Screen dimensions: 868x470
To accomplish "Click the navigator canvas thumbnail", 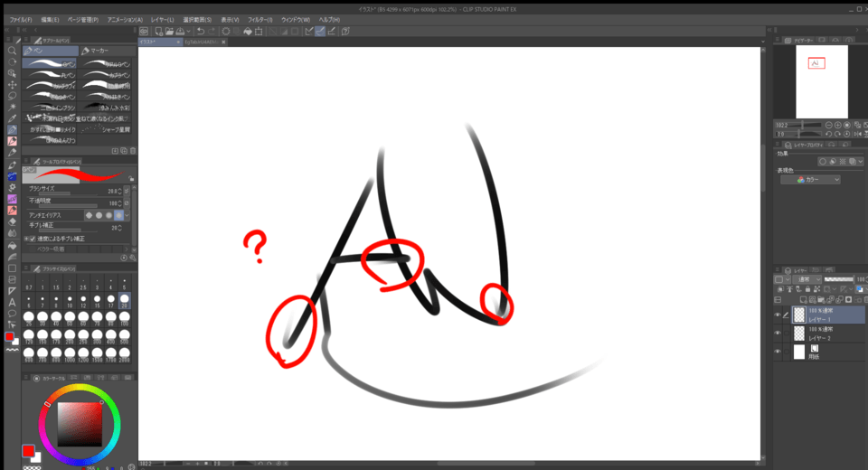I will [x=822, y=82].
